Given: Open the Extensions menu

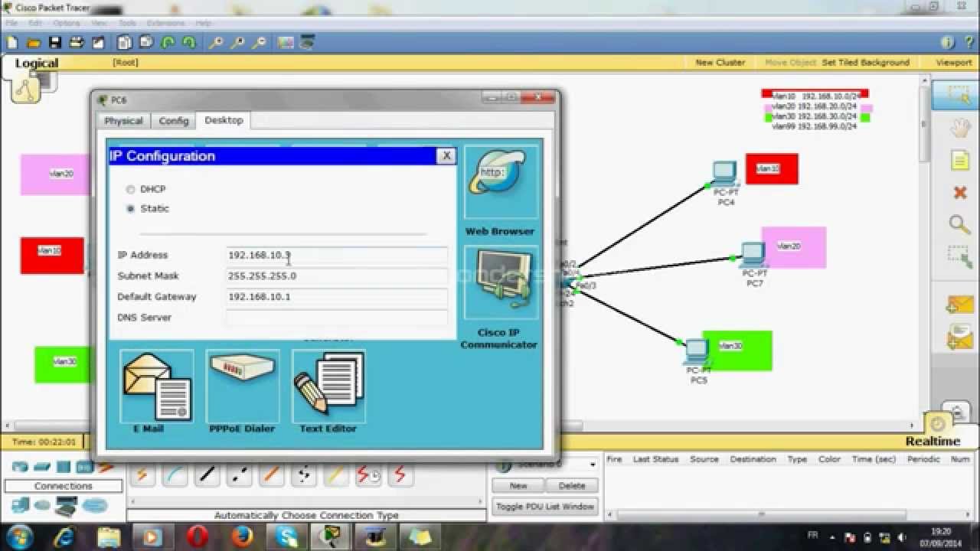Looking at the screenshot, I should point(166,24).
